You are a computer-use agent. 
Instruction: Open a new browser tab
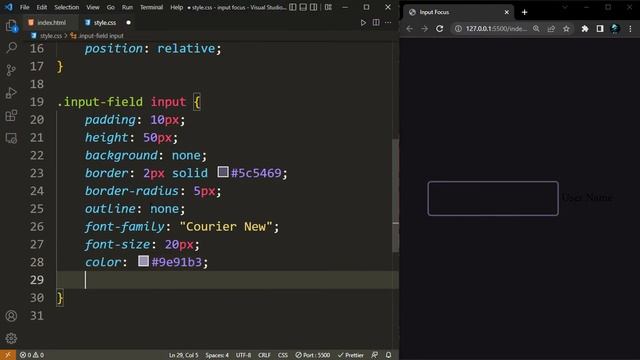pos(524,12)
